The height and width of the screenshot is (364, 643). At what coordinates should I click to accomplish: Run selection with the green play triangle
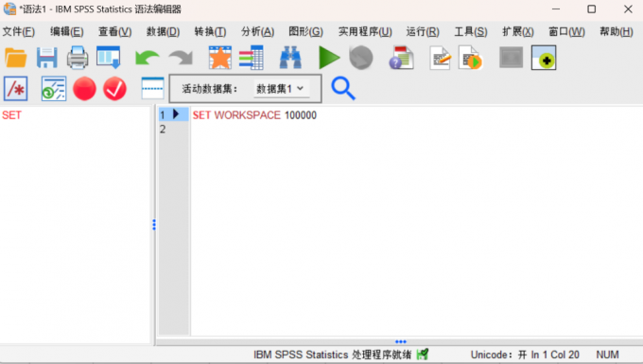[x=329, y=58]
